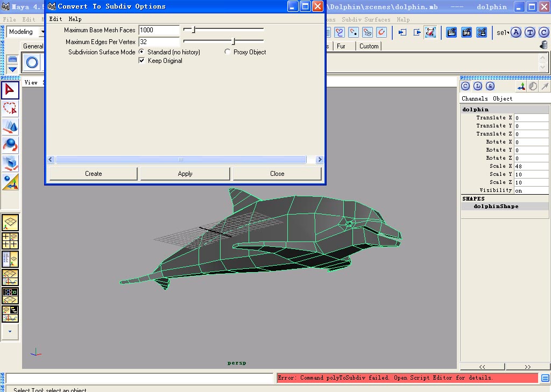Uncheck Keep Original checkbox
Screen dimensions: 551x392
[x=142, y=60]
